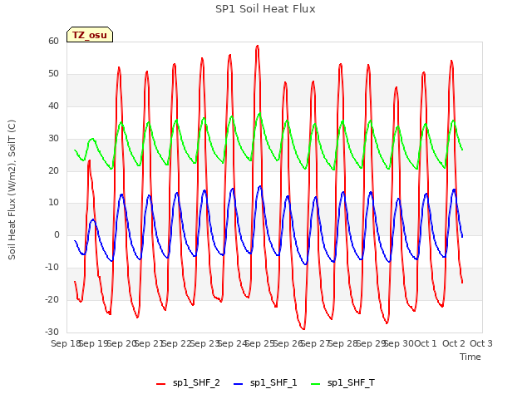Toggle the spl_SHF_1 legend label
The width and height of the screenshot is (532, 399).
[x=273, y=383]
